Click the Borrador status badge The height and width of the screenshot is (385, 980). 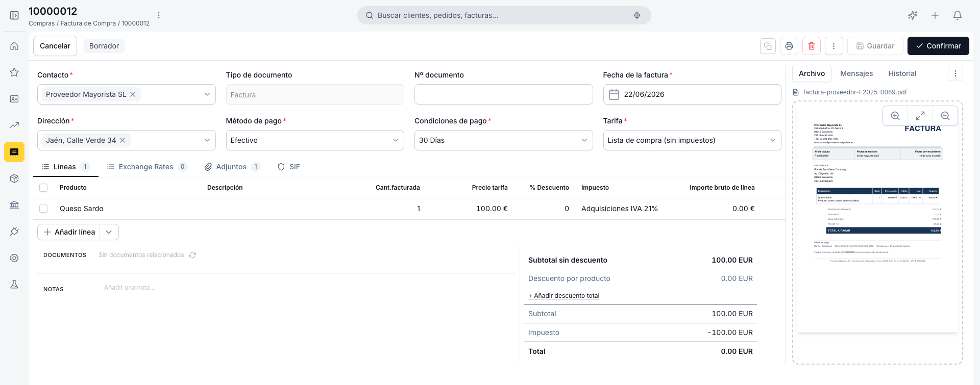(x=104, y=46)
